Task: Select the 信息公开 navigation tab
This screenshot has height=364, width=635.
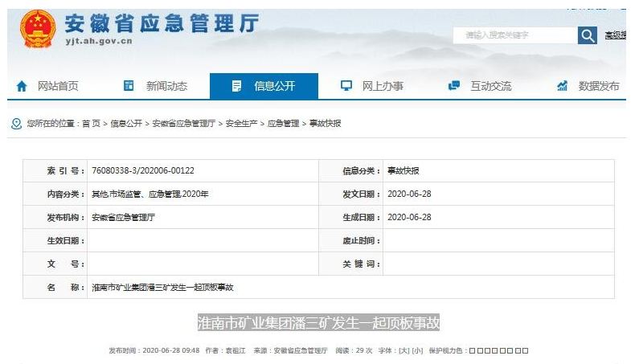Action: pyautogui.click(x=264, y=86)
